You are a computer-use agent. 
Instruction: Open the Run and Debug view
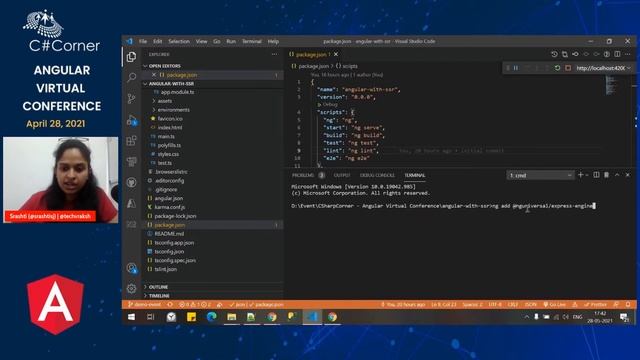pyautogui.click(x=131, y=120)
